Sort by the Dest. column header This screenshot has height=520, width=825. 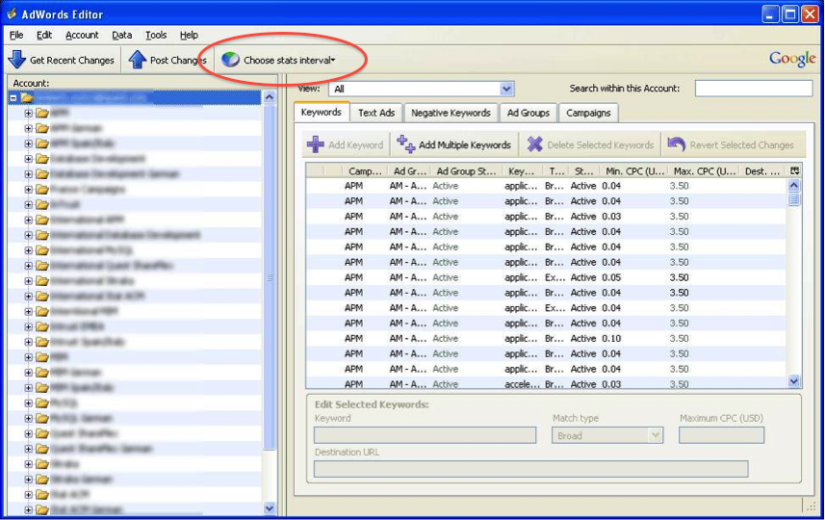coord(762,171)
